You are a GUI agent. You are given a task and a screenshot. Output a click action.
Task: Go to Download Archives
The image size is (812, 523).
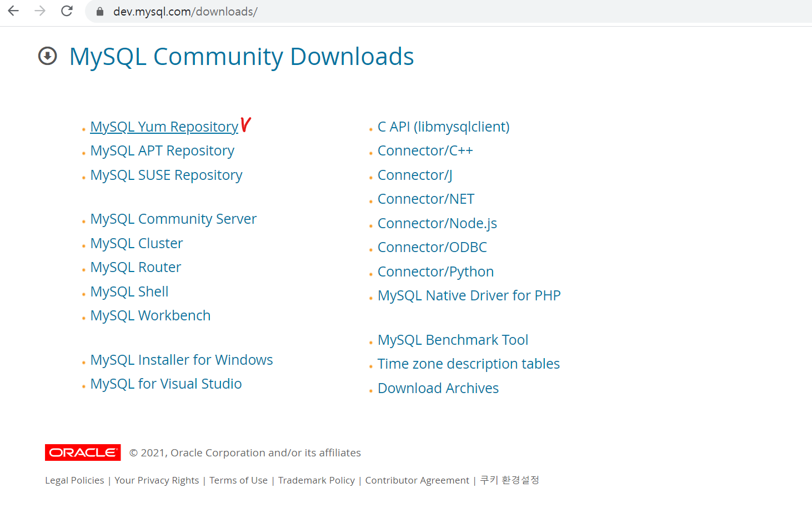(438, 388)
